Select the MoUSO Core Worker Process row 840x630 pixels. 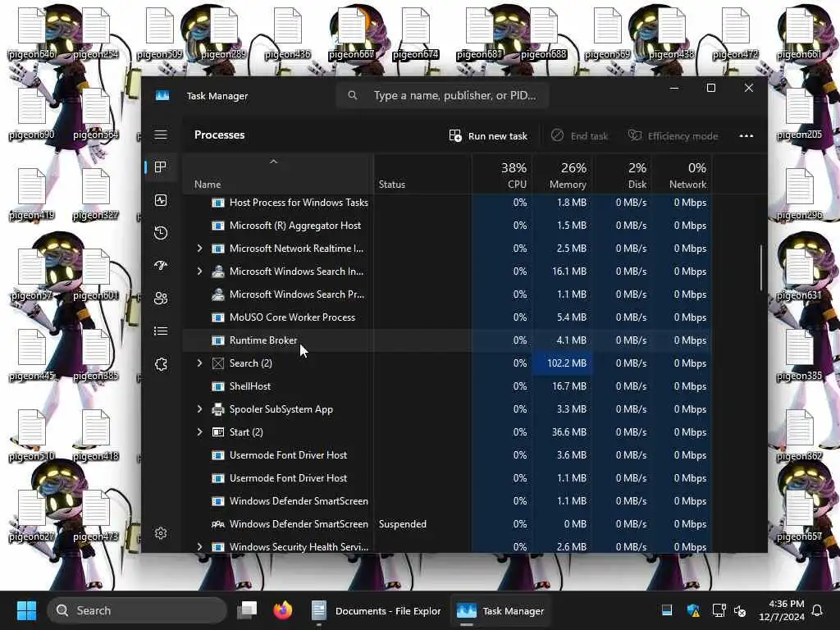click(447, 317)
